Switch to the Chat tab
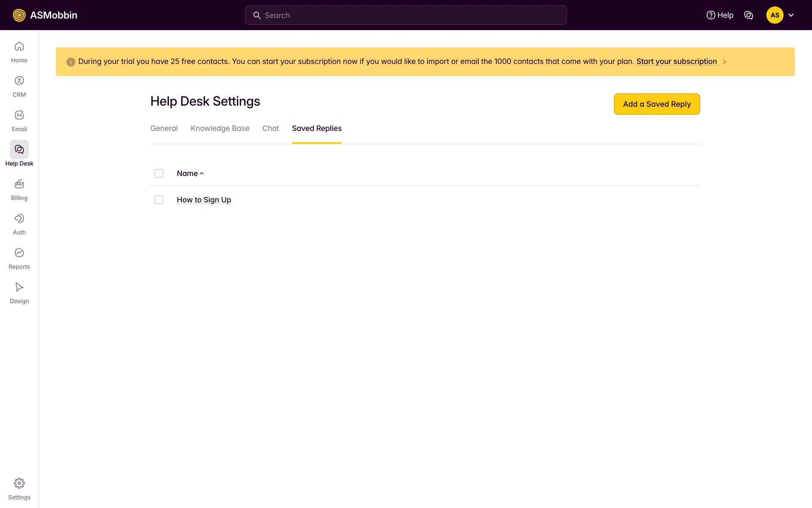812x508 pixels. pos(271,128)
